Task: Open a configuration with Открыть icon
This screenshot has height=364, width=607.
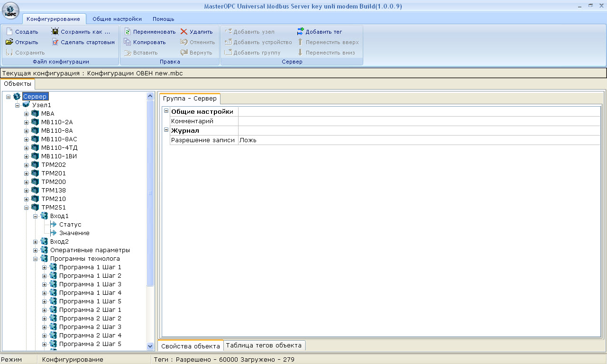Action: click(9, 42)
